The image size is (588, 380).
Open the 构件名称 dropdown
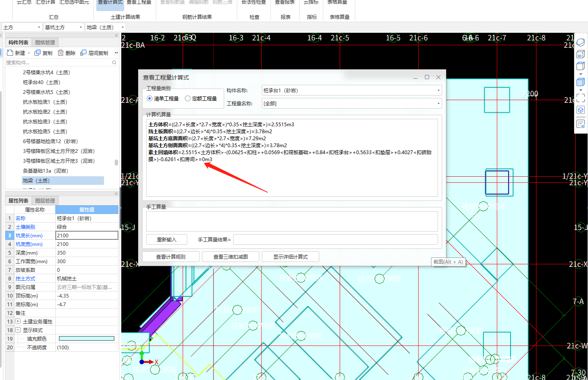[438, 91]
